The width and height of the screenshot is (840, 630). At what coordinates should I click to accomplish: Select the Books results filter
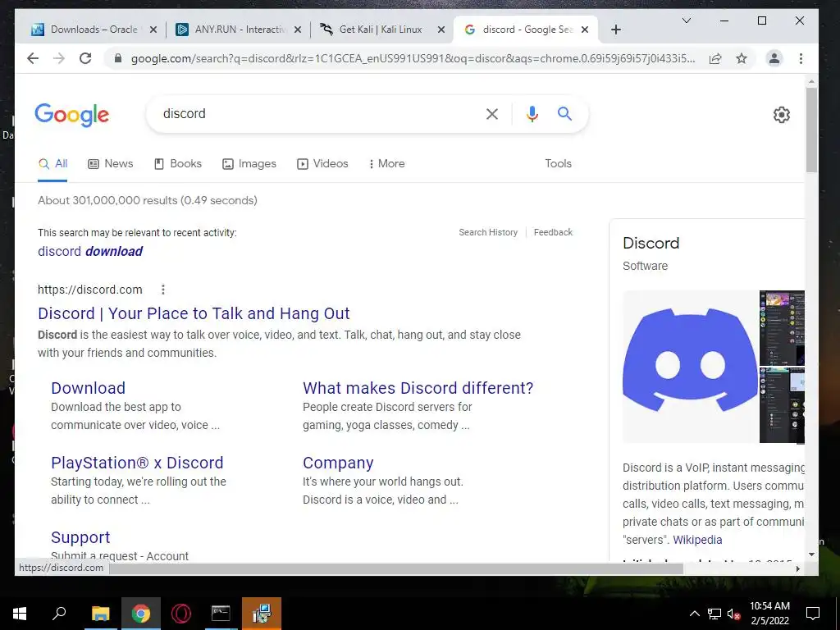(x=178, y=163)
